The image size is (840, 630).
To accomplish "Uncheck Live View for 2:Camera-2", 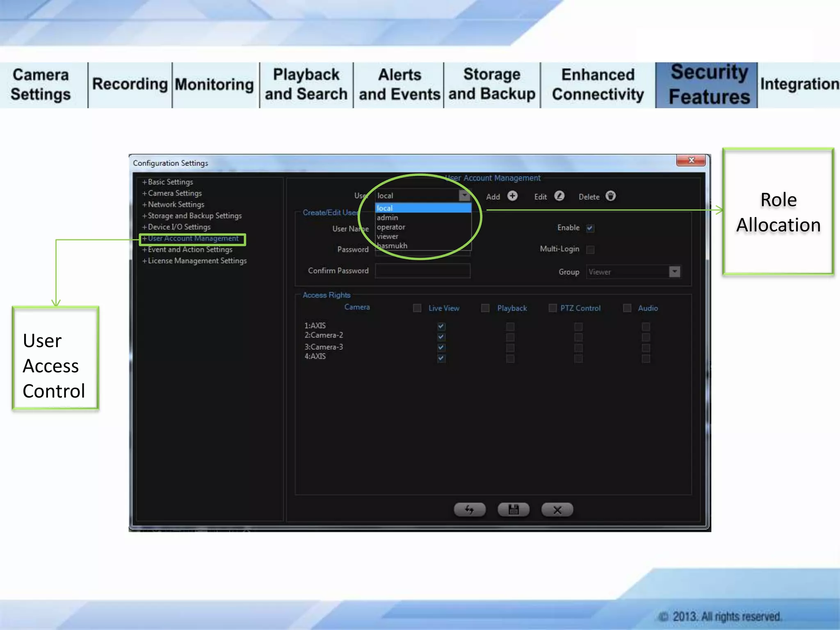I will pyautogui.click(x=441, y=337).
